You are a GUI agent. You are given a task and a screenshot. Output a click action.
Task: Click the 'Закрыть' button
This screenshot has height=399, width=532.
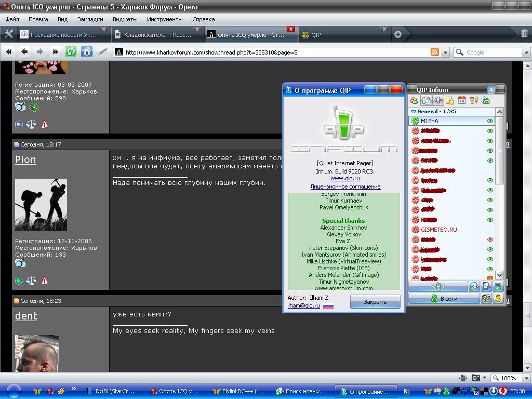(375, 302)
